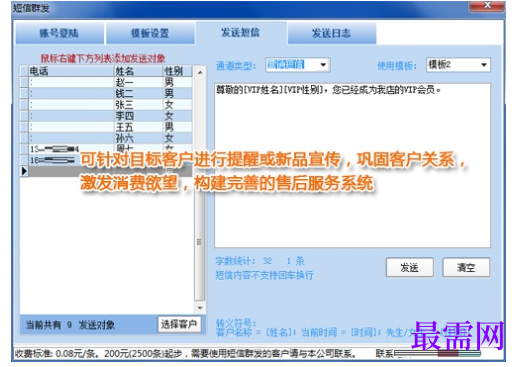Click the 短信内容不支持回车换行 notice
The height and width of the screenshot is (367, 523).
[264, 275]
